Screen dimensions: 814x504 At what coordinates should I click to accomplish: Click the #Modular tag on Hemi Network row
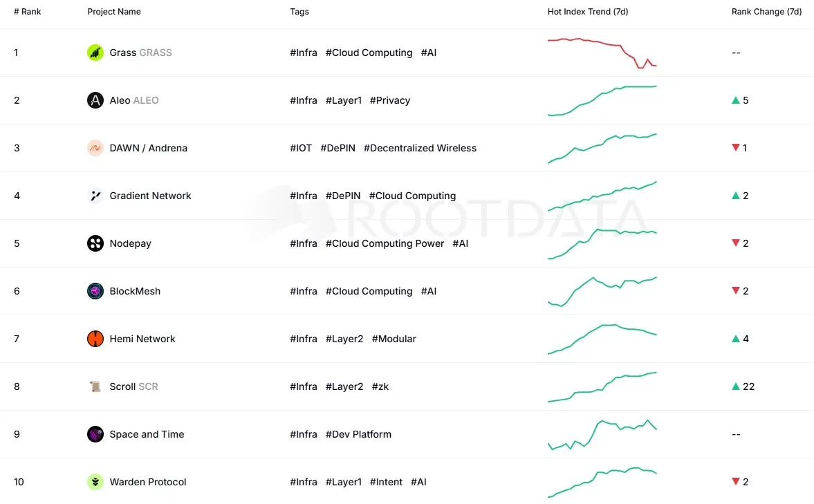coord(394,338)
